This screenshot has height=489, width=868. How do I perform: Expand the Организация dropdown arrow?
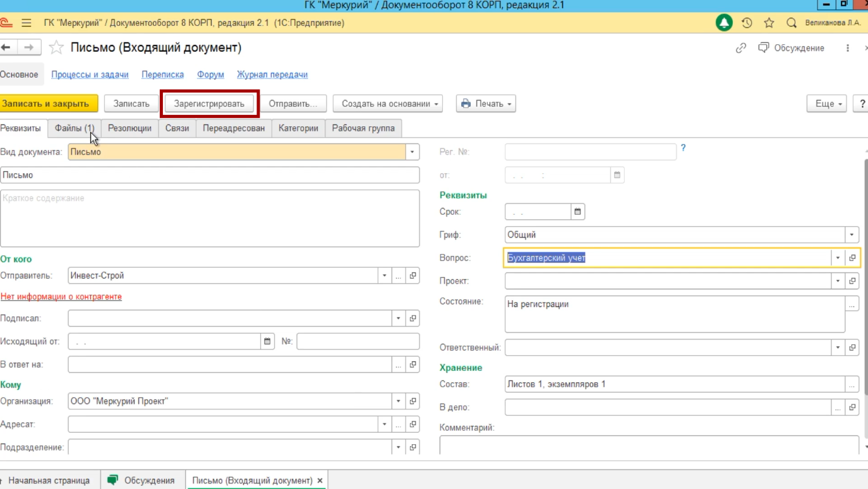click(x=398, y=401)
